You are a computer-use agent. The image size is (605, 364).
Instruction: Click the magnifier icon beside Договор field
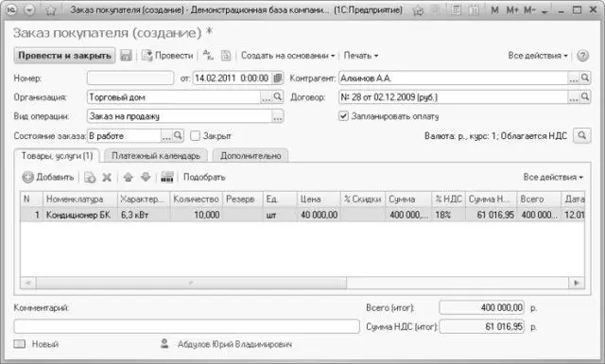tap(585, 96)
